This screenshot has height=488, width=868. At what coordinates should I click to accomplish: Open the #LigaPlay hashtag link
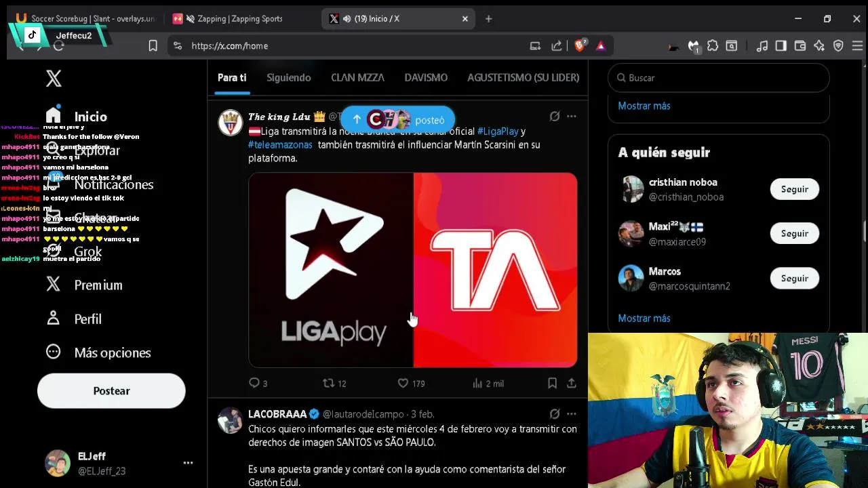click(x=498, y=131)
